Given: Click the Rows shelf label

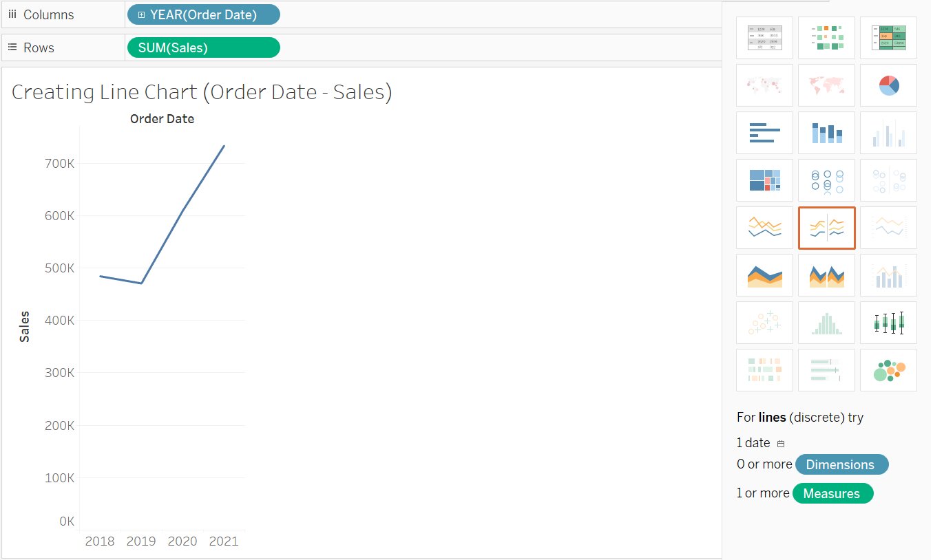Looking at the screenshot, I should point(37,47).
